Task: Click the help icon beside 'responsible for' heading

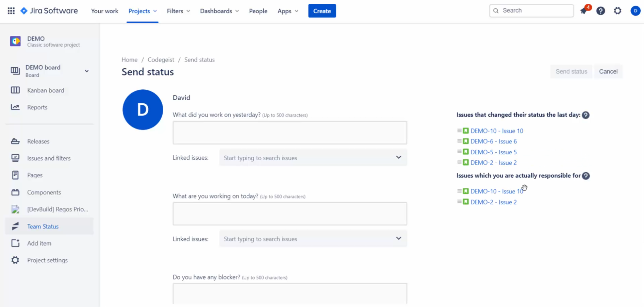Action: [x=586, y=176]
